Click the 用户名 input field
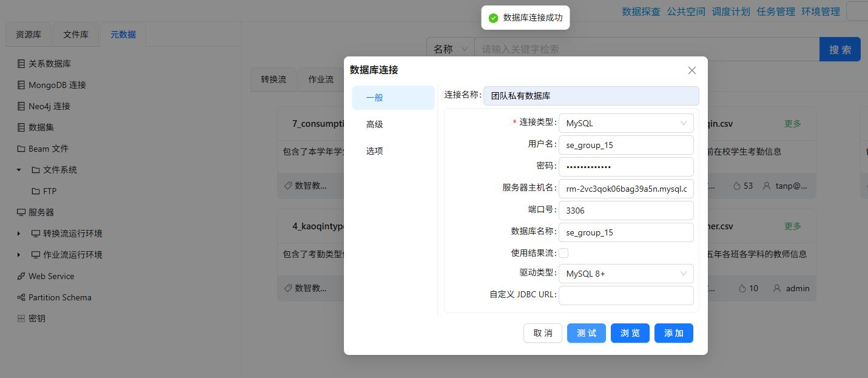 coord(626,145)
